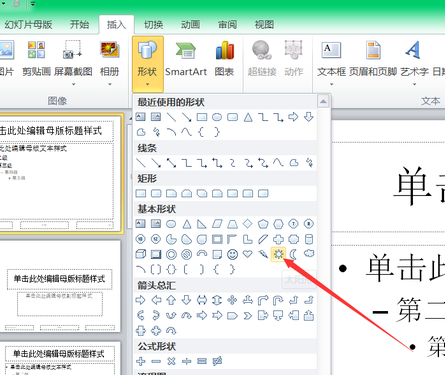Viewport: 445px width, 375px height.
Task: Click the Action (动作) button
Action: point(294,58)
